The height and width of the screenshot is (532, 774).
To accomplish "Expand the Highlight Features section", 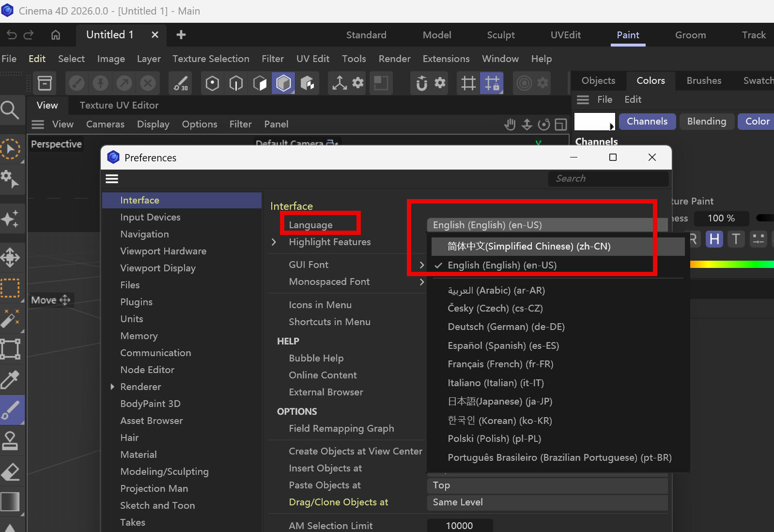I will click(x=274, y=242).
